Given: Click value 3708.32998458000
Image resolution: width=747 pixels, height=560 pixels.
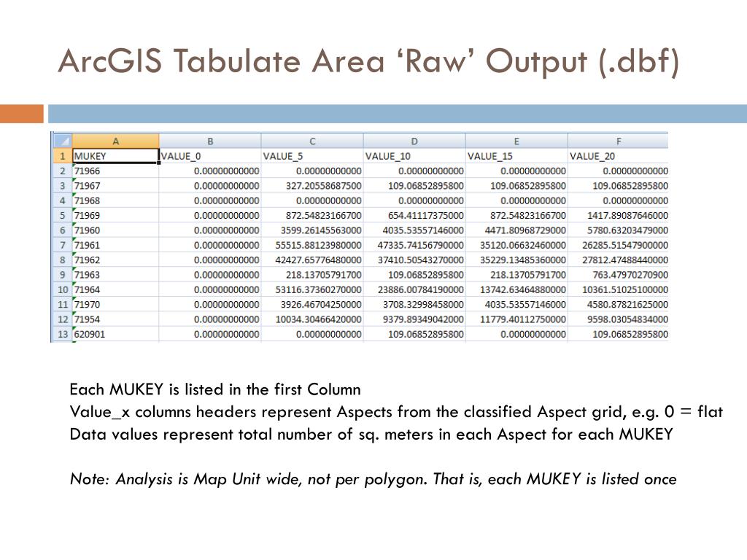Looking at the screenshot, I should tap(414, 304).
